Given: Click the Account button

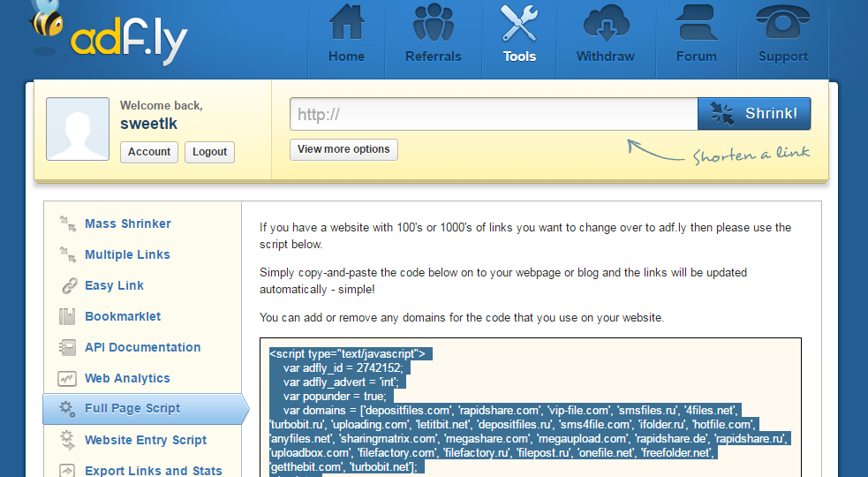Looking at the screenshot, I should 149,152.
